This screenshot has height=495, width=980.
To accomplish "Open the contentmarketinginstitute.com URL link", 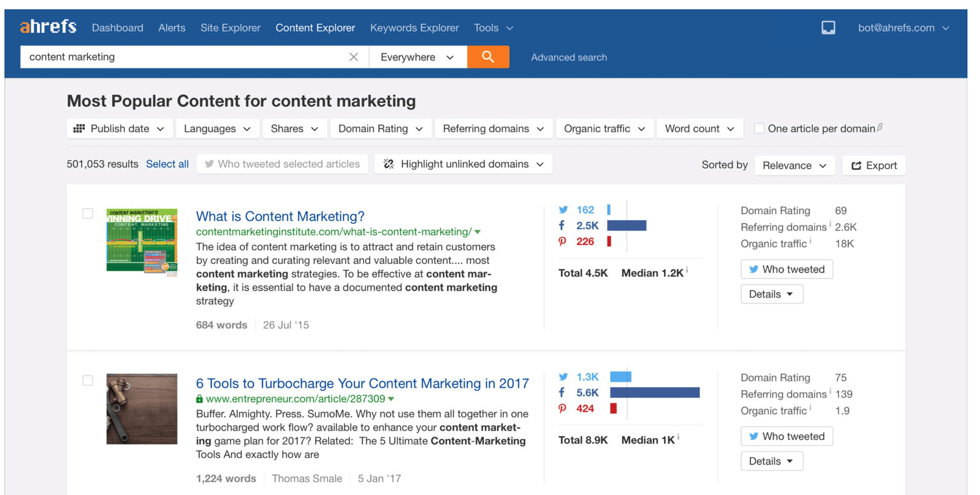I will point(334,232).
